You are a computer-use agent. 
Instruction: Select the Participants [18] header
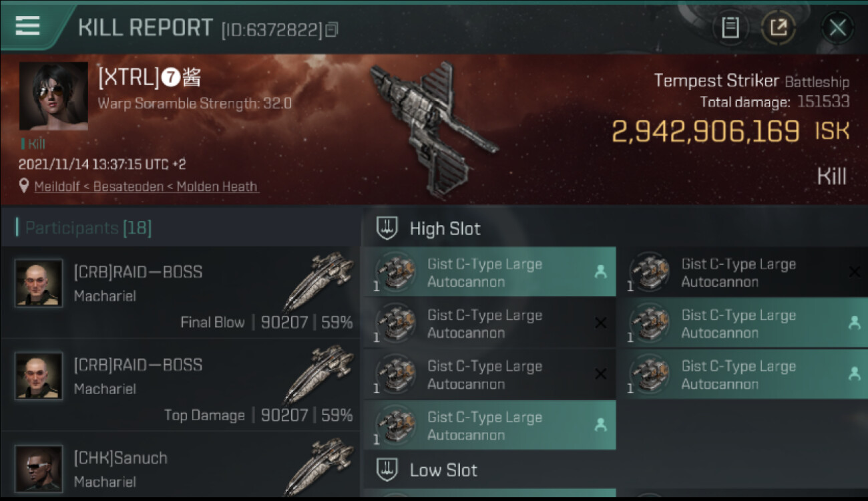[84, 228]
